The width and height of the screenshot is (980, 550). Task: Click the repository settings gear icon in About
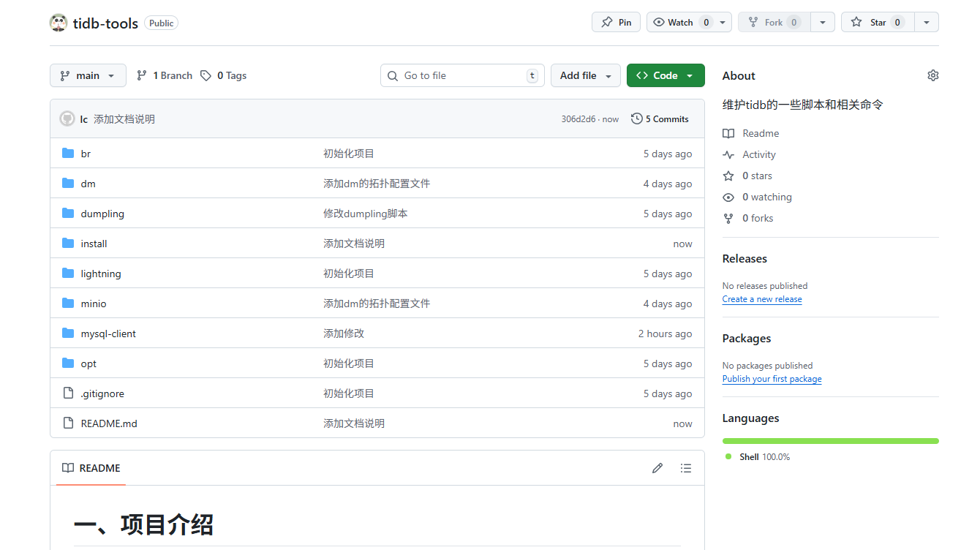point(932,75)
